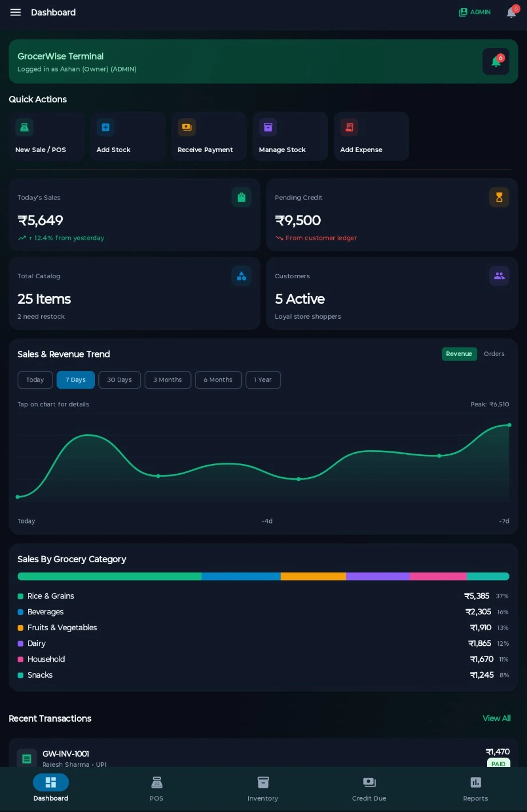Click the Beverages legend row
The height and width of the screenshot is (812, 527).
(x=263, y=612)
